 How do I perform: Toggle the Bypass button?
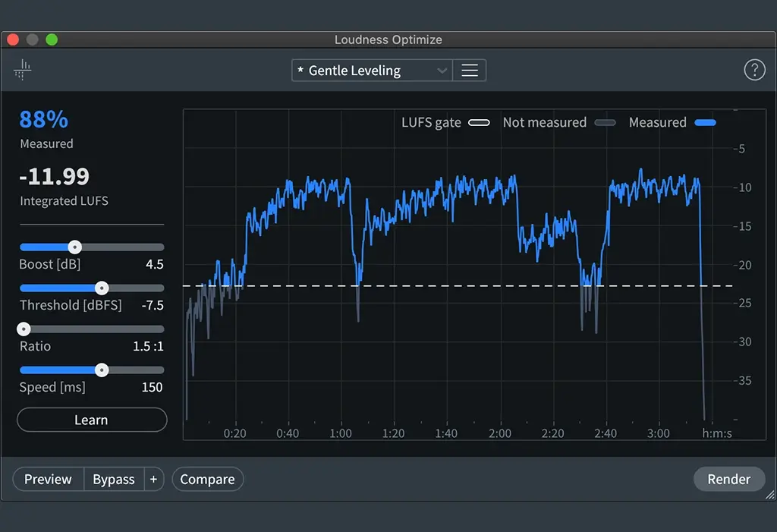114,479
